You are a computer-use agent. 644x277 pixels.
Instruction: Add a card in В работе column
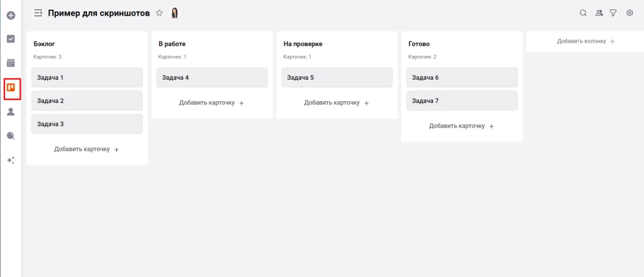point(212,103)
